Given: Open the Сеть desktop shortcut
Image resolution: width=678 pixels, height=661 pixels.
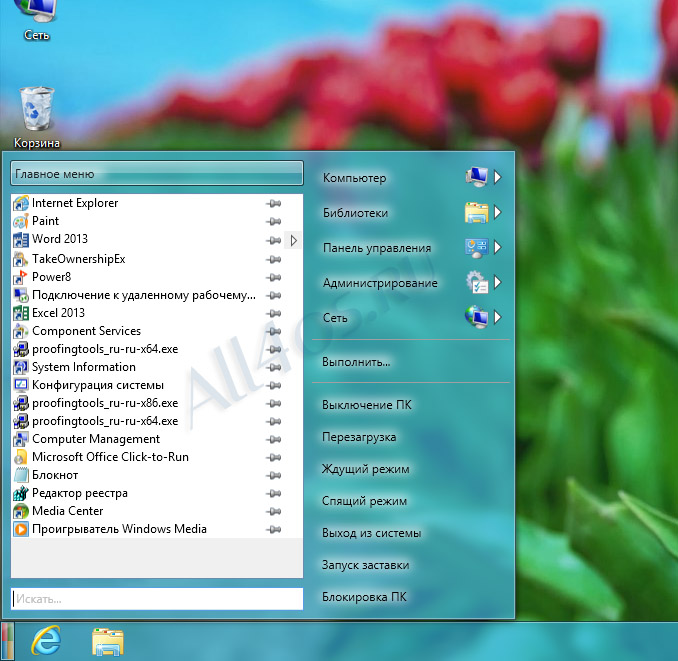Looking at the screenshot, I should point(37,21).
